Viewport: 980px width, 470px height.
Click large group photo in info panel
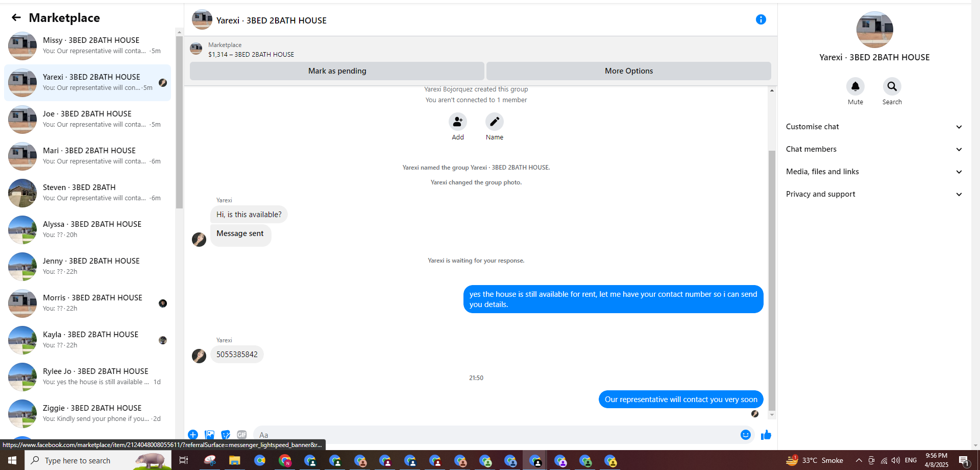coord(874,30)
